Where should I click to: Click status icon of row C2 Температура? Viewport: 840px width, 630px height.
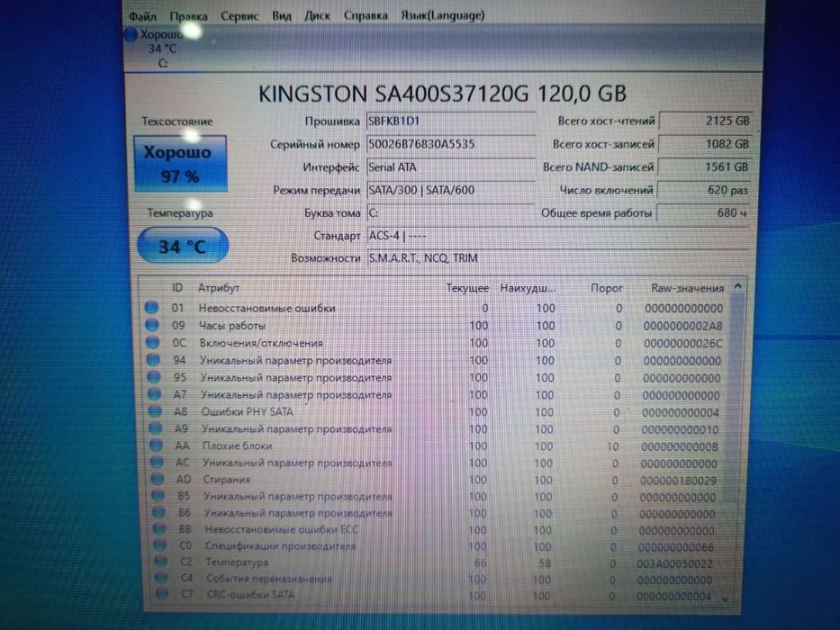pos(160,562)
